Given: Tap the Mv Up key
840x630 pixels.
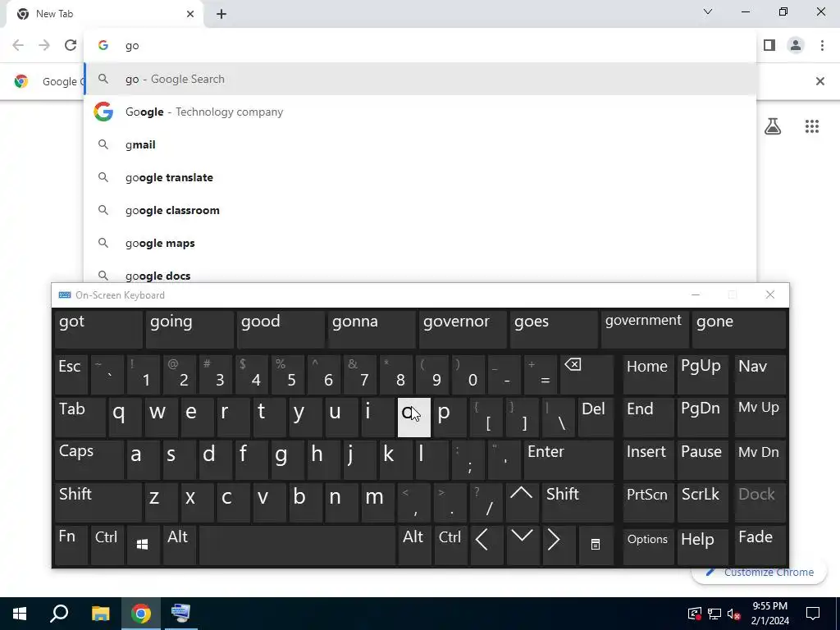Looking at the screenshot, I should [x=760, y=416].
